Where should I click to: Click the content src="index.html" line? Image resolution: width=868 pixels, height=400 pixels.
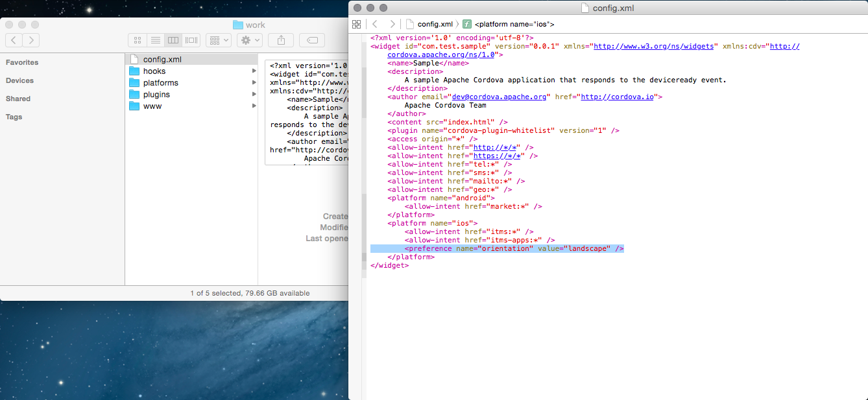[448, 122]
